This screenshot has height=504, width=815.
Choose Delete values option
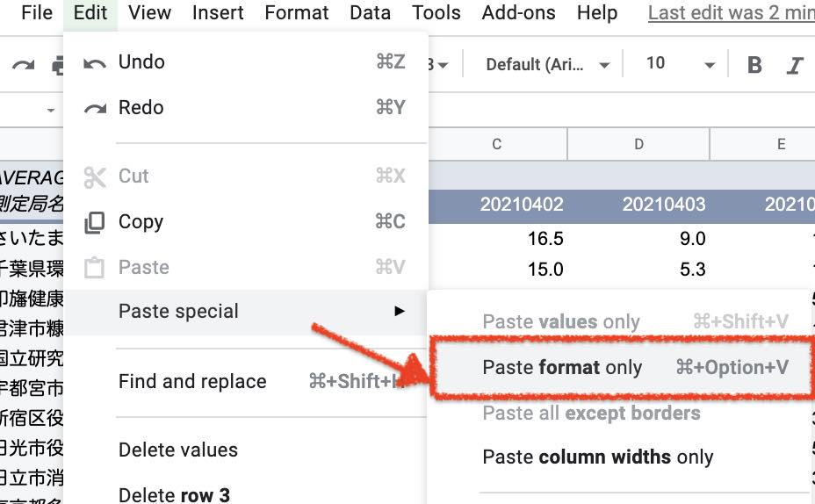coord(177,450)
